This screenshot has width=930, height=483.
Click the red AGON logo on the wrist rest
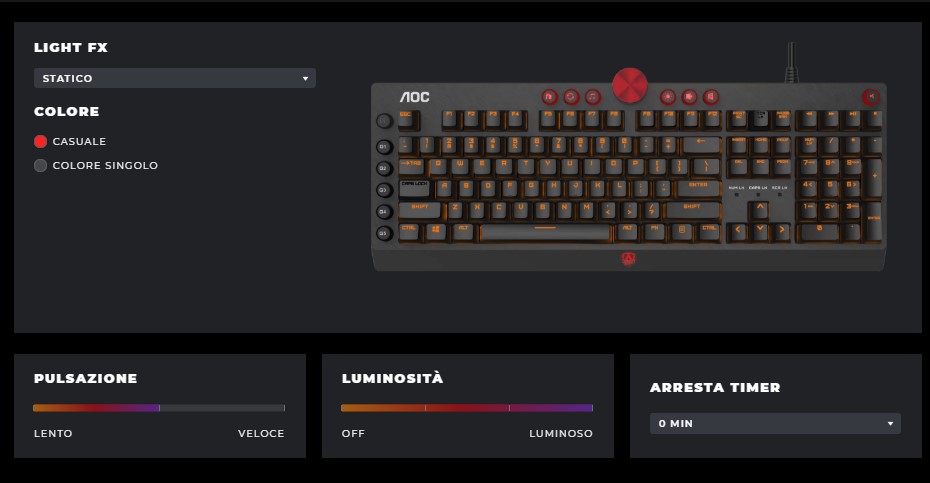pos(628,259)
